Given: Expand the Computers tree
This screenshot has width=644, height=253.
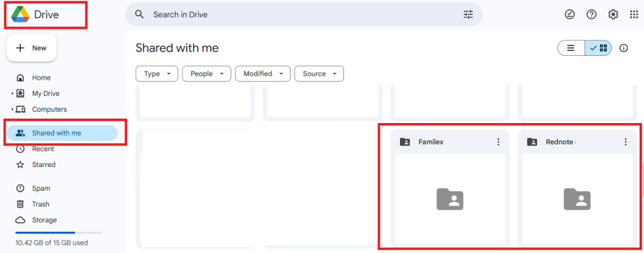Looking at the screenshot, I should click(x=12, y=109).
